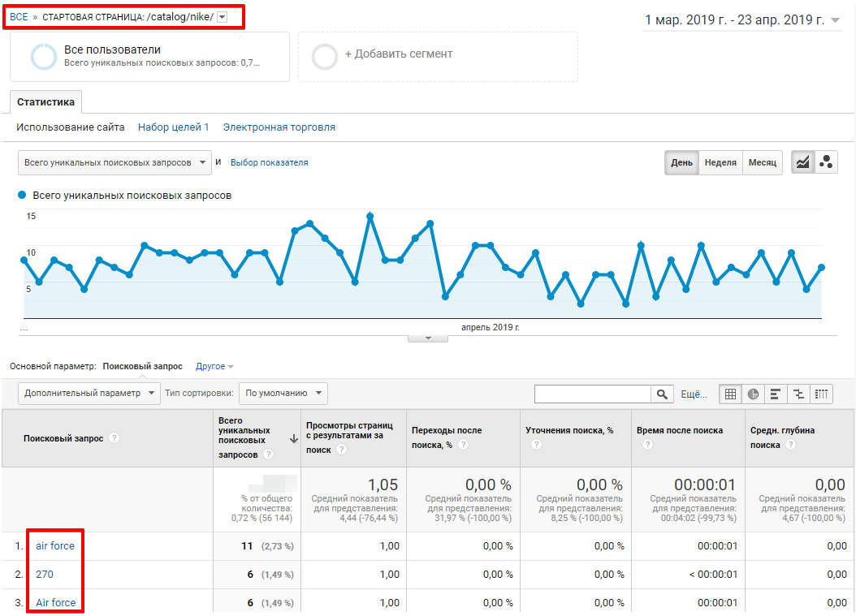Switch to line chart view
Image resolution: width=856 pixels, height=616 pixels.
point(803,162)
